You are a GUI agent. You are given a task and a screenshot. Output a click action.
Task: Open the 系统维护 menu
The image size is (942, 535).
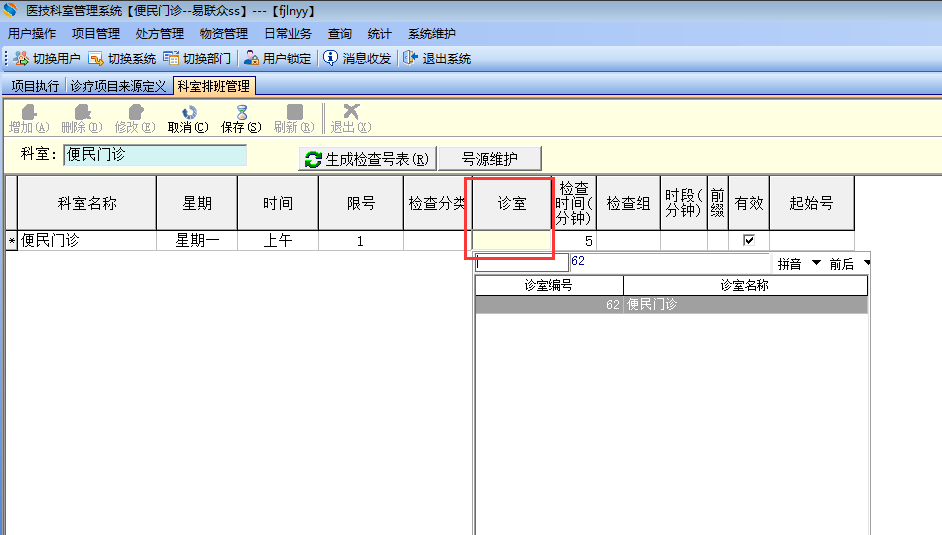pos(432,34)
